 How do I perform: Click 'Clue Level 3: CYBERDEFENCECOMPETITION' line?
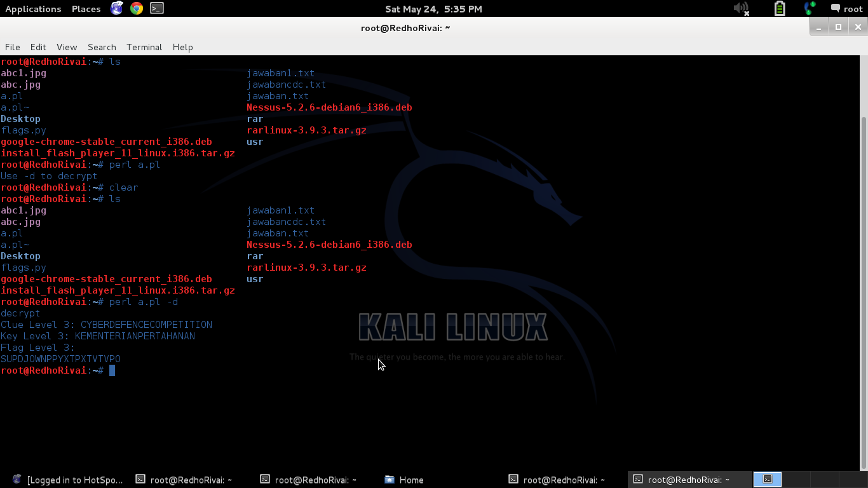pyautogui.click(x=107, y=325)
